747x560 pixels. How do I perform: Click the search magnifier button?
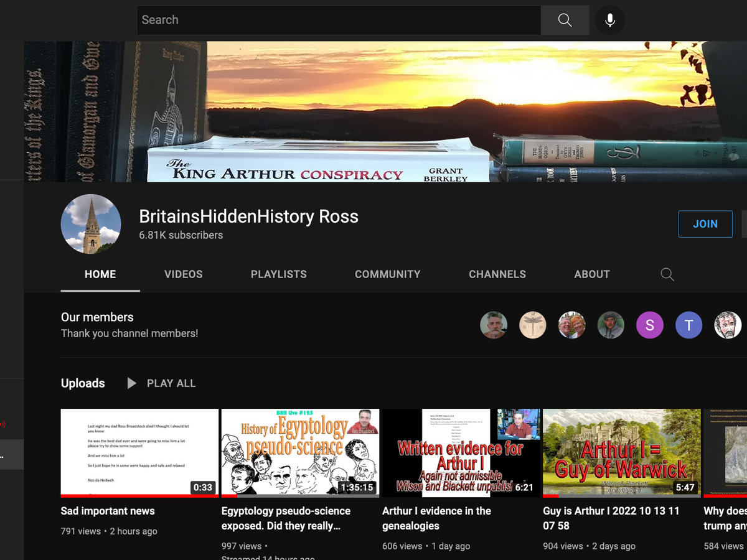click(565, 20)
